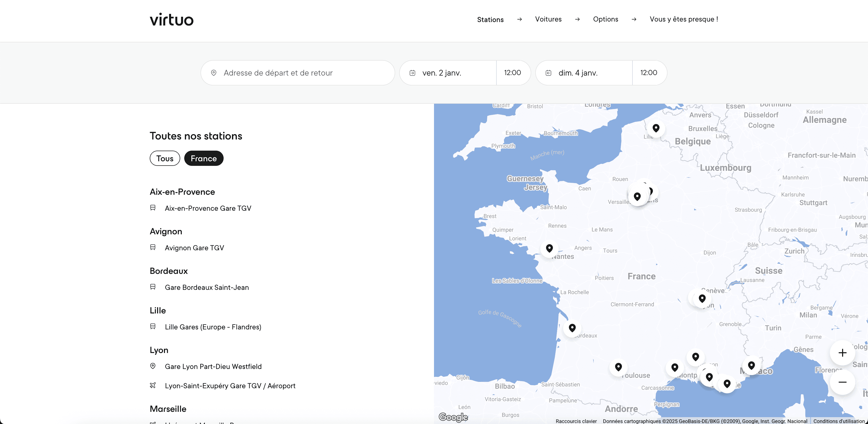Go to the Options step
Image resolution: width=868 pixels, height=424 pixels.
click(606, 19)
